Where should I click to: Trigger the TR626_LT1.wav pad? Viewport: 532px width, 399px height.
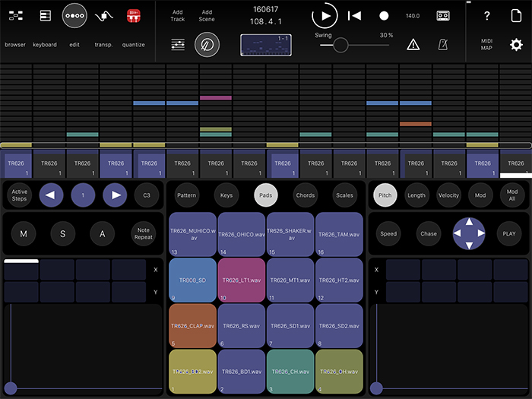click(x=242, y=280)
